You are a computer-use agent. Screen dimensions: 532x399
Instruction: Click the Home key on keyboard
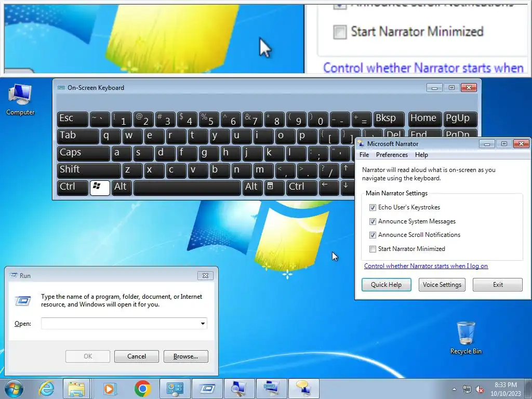(425, 119)
